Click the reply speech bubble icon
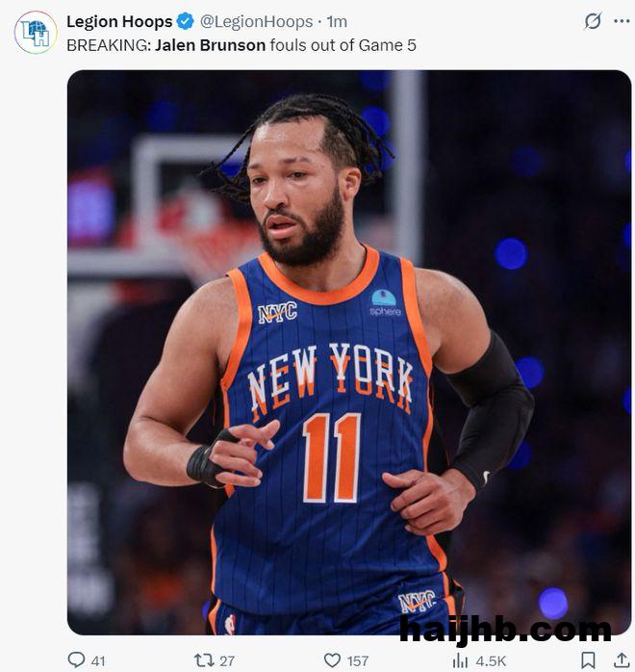 point(77,660)
